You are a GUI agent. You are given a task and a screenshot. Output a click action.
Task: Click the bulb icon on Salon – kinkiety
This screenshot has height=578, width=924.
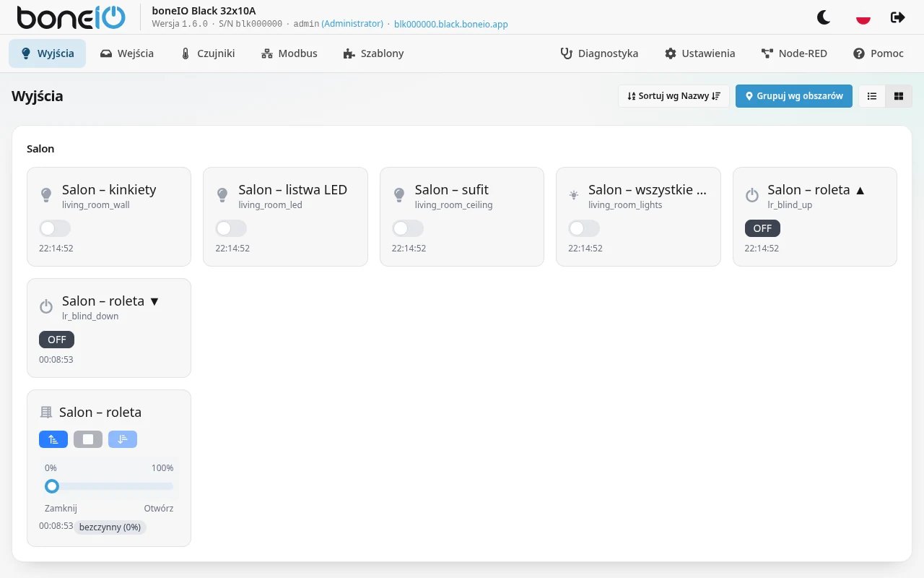(46, 195)
